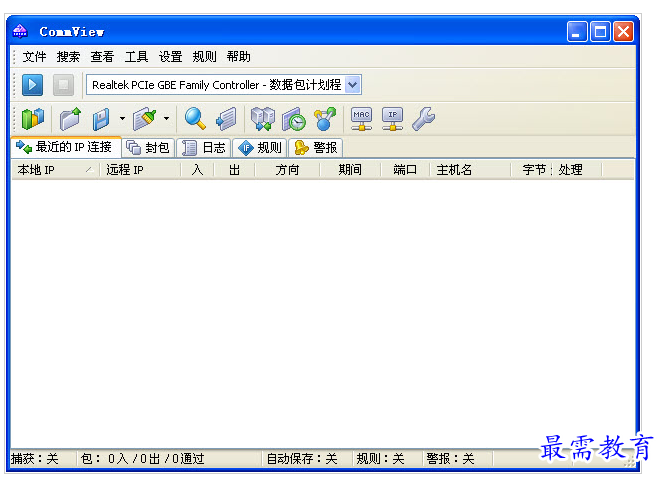The width and height of the screenshot is (662, 479).
Task: Click the 警报: 关 status entry
Action: coord(450,458)
